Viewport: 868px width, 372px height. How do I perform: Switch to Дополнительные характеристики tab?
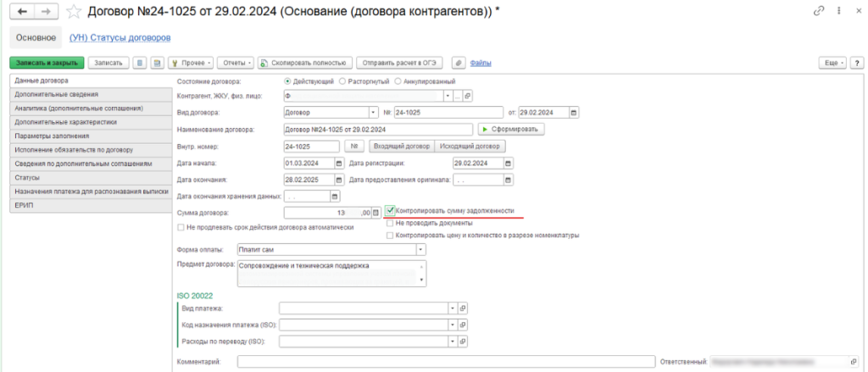pyautogui.click(x=91, y=122)
